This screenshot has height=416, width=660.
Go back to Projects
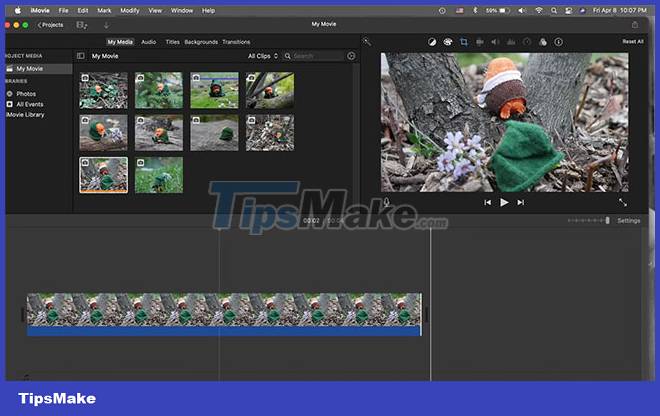pyautogui.click(x=51, y=25)
